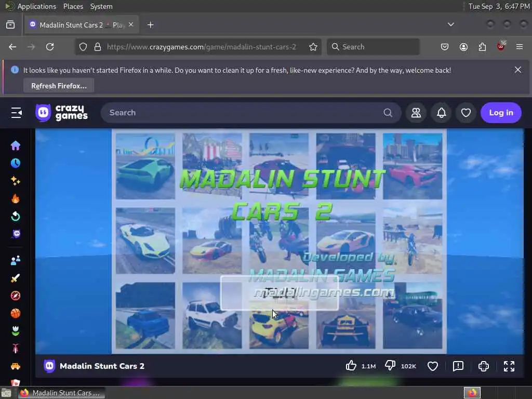532x399 pixels.
Task: Open the Firefox View recent browsing icon
Action: point(10,24)
